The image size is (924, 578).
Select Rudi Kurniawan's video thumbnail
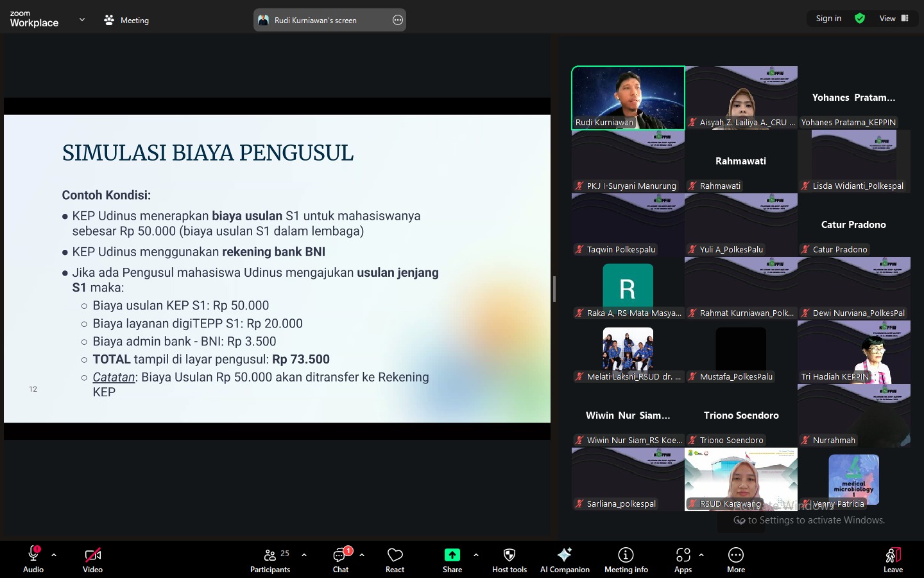(x=628, y=98)
